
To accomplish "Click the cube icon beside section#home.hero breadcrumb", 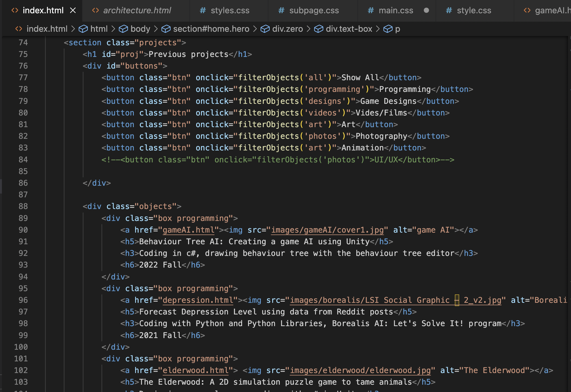I will point(166,29).
